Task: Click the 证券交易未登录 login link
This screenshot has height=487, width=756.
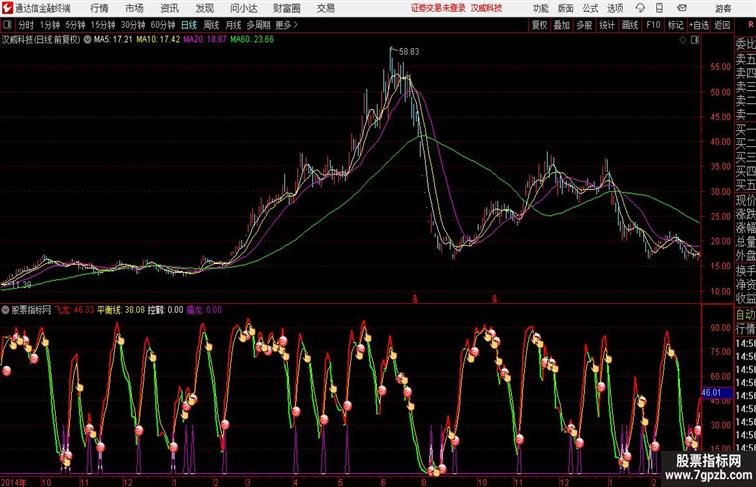Action: (438, 8)
